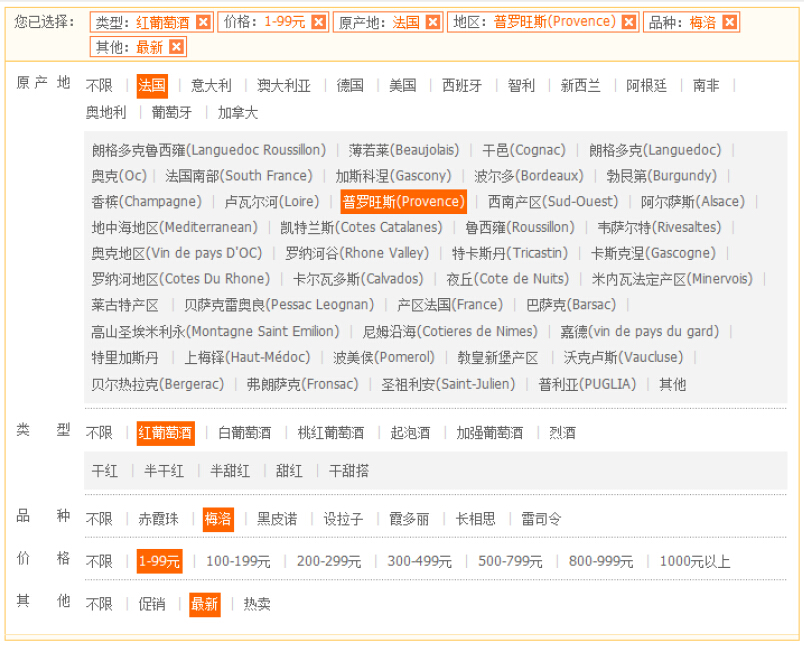Remove the 最新 filter tag
This screenshot has height=645, width=804.
tap(175, 46)
